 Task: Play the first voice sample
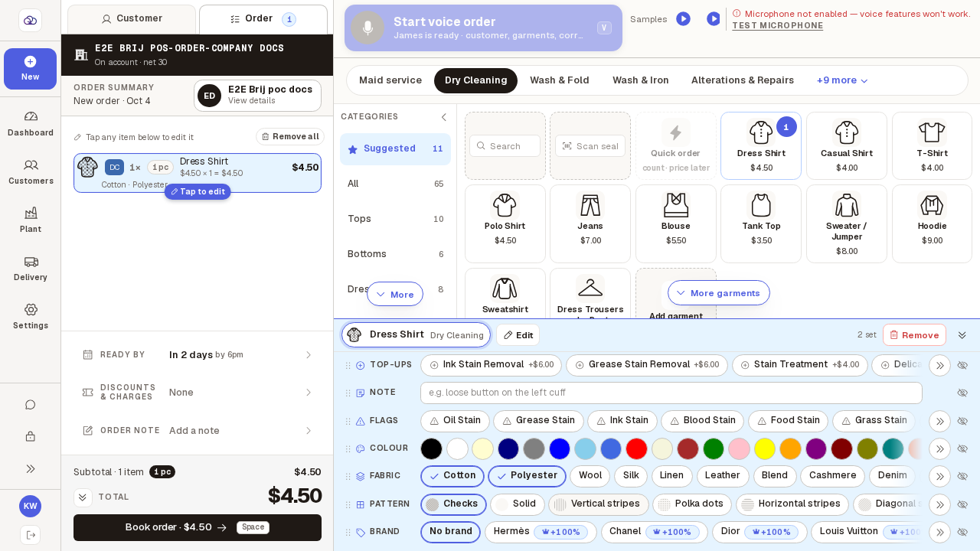(x=683, y=18)
